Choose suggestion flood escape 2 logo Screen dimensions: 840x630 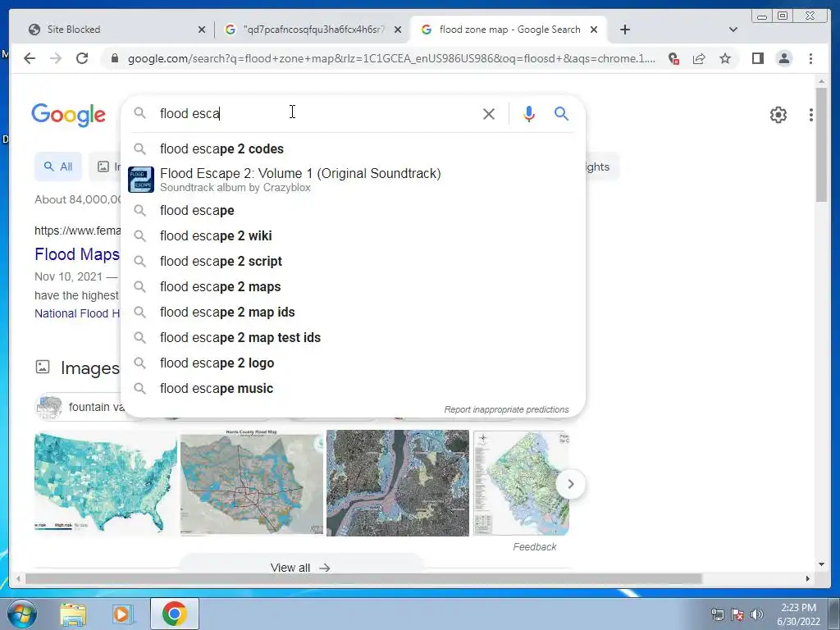354,363
